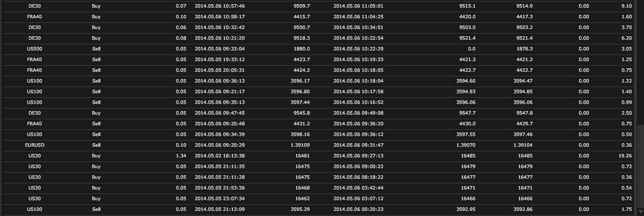644x216 pixels.
Task: Click the empty scrollbar track above the thumb
Action: (640, 61)
